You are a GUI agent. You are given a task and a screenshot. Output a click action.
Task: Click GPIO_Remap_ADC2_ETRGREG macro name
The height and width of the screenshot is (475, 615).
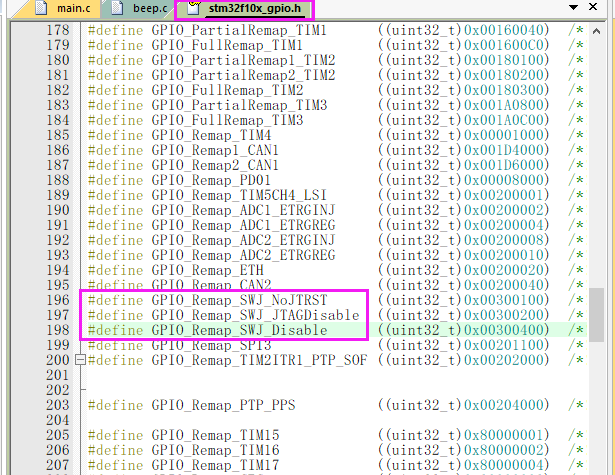243,255
